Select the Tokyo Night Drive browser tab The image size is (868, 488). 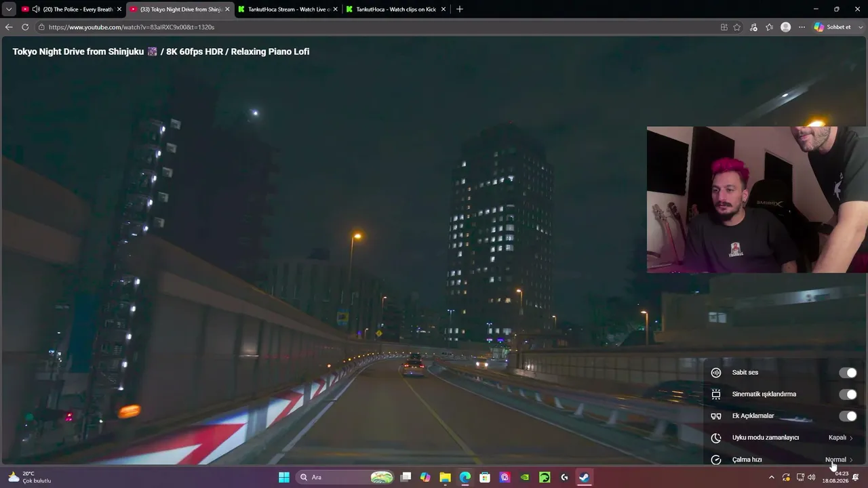click(x=180, y=9)
